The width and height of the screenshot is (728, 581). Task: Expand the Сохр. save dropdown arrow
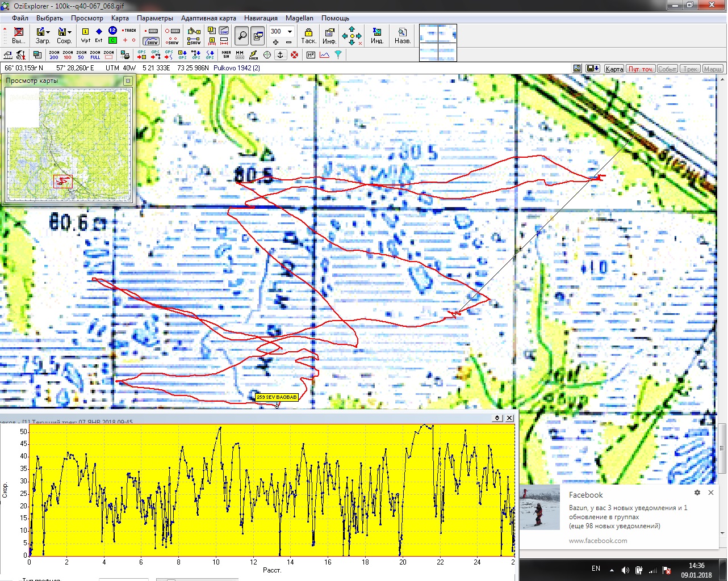[x=69, y=32]
